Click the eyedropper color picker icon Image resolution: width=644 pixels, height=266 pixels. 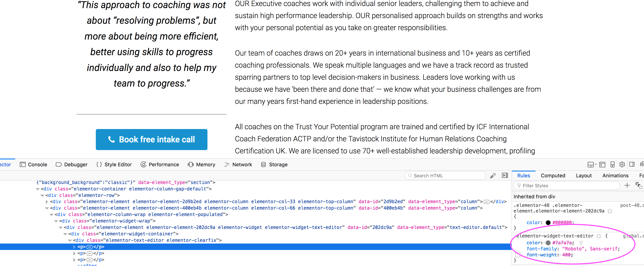tap(493, 176)
